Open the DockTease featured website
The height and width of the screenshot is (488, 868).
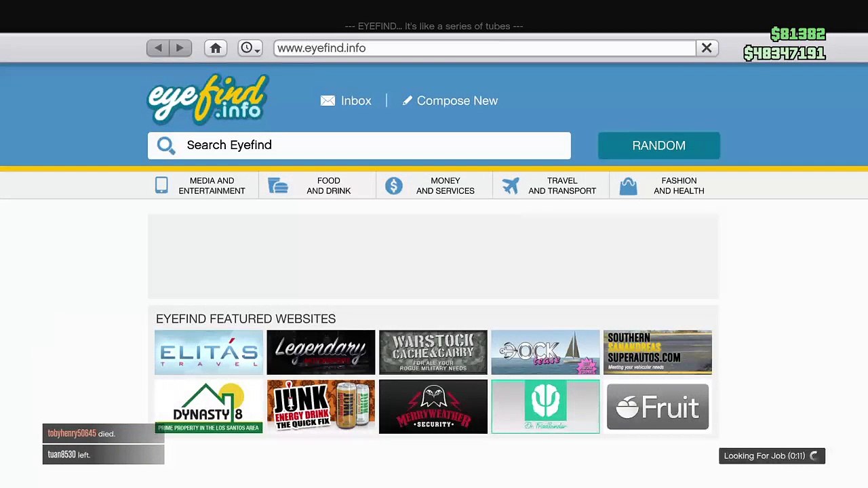(545, 352)
